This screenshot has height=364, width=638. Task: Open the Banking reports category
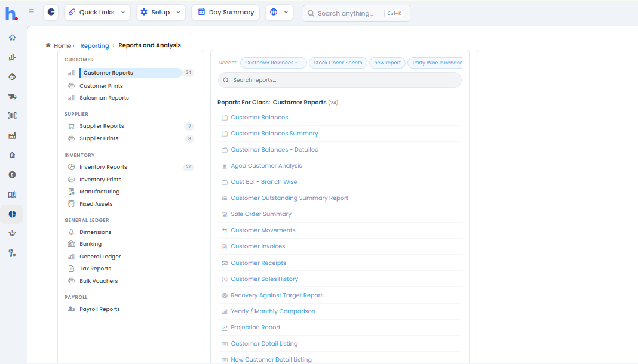pyautogui.click(x=91, y=244)
